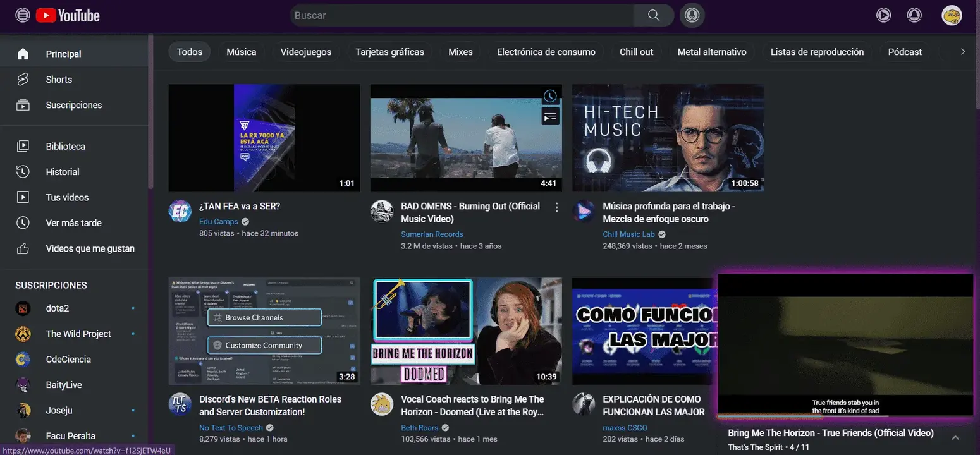Click the search magnifier button
980x455 pixels.
point(654,15)
